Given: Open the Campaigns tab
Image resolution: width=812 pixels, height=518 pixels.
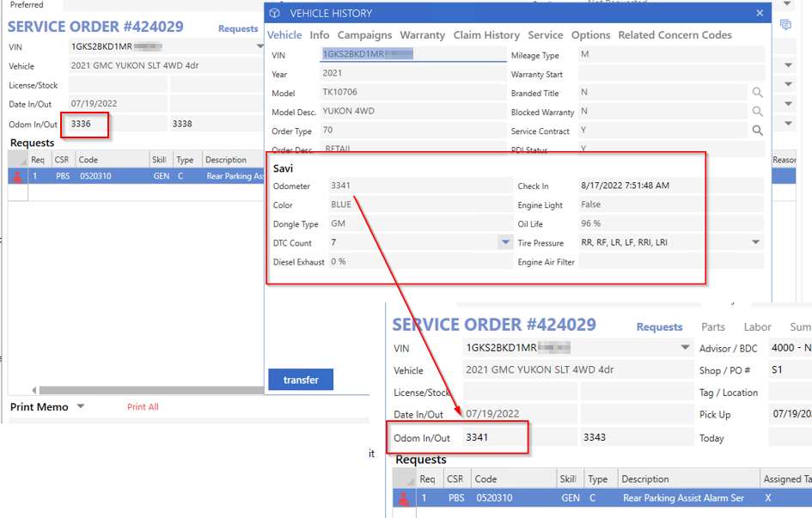Looking at the screenshot, I should pyautogui.click(x=364, y=34).
